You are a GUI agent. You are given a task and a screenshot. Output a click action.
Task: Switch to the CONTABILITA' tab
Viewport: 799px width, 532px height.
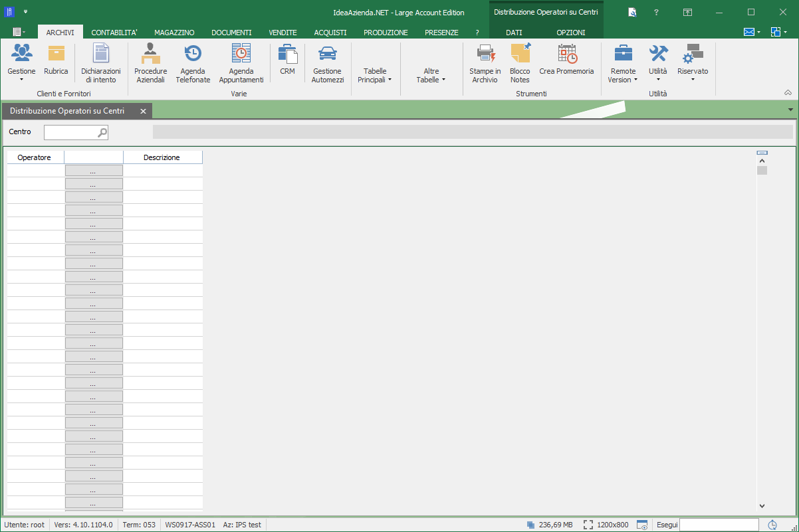click(x=114, y=32)
